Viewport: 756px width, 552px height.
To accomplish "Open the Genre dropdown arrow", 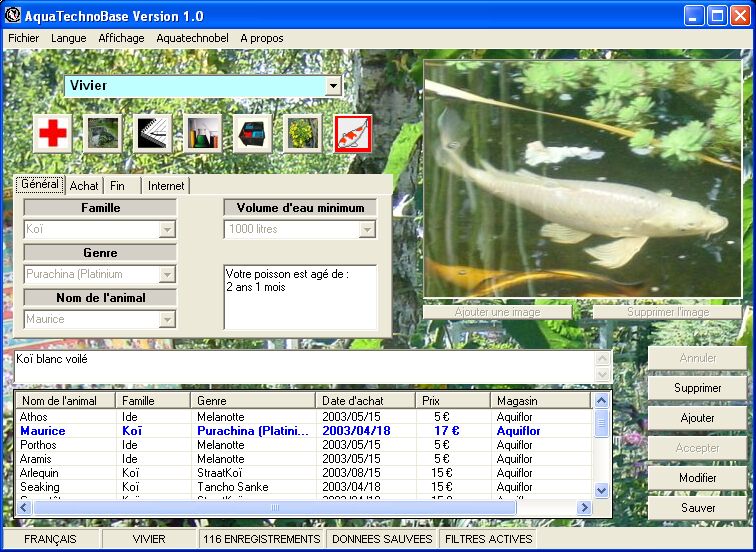I will 167,275.
